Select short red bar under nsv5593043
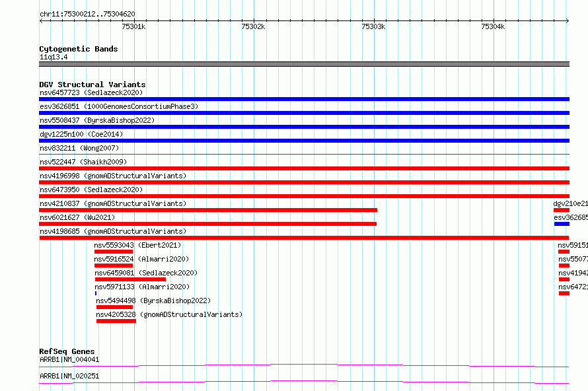588x391 pixels. click(114, 252)
